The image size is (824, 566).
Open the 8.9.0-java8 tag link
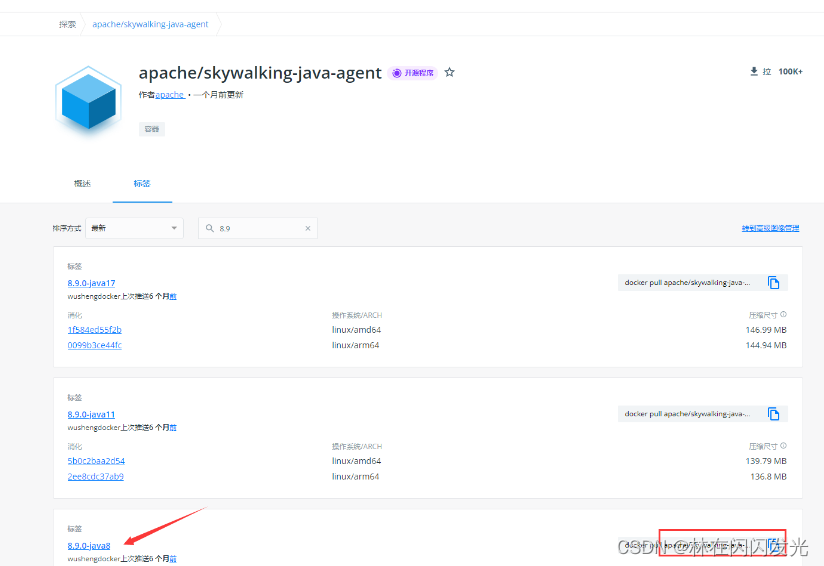click(x=89, y=546)
